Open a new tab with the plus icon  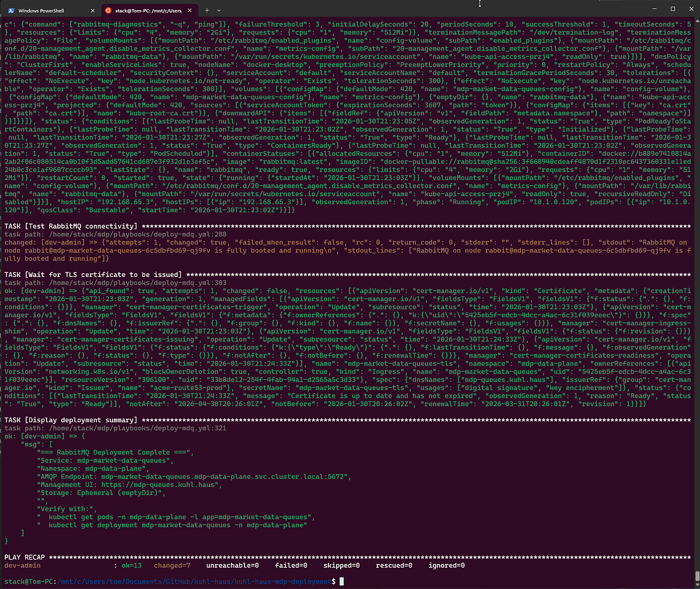click(206, 10)
